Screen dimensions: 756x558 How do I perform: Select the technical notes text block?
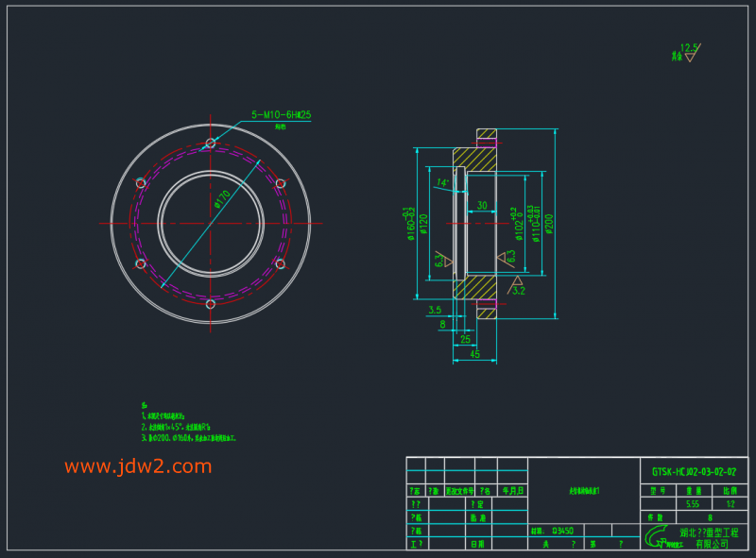(188, 421)
